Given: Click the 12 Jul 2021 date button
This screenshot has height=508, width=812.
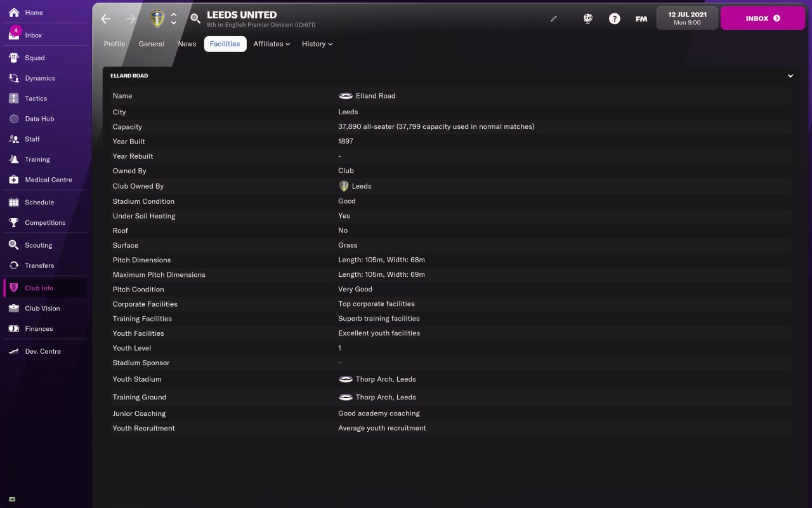Looking at the screenshot, I should tap(687, 18).
